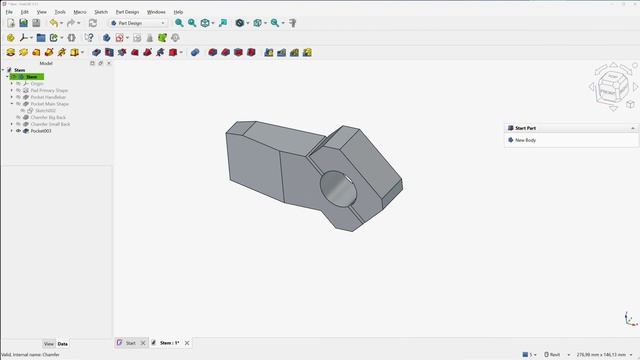Click the Measure tool icon
The width and height of the screenshot is (640, 360).
(x=293, y=23)
